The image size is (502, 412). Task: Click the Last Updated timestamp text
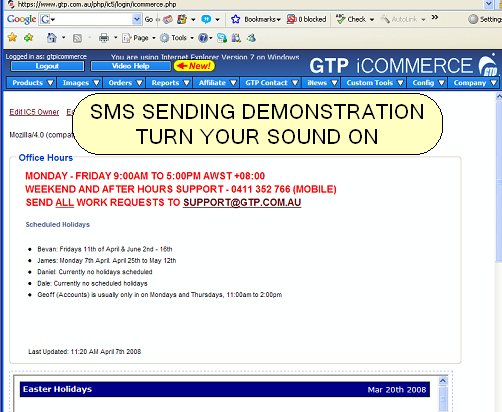[x=85, y=351]
